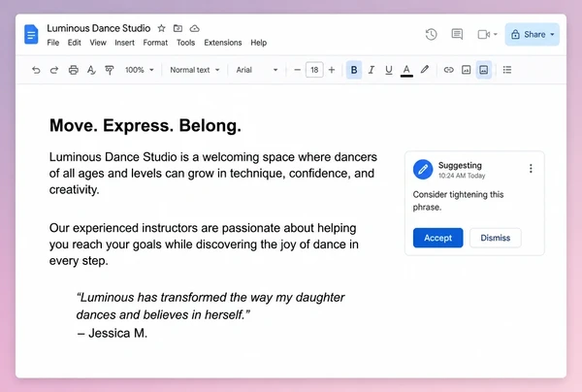
Task: Open the View menu
Action: [x=98, y=43]
